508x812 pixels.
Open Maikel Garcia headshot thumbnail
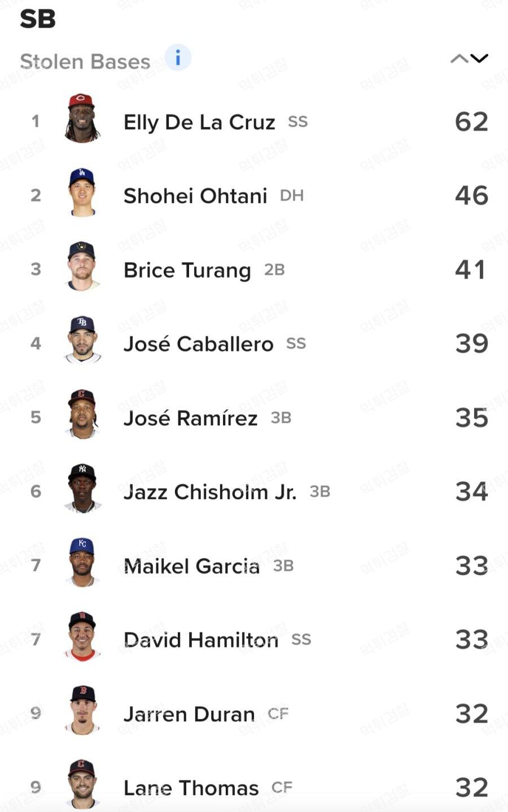82,562
